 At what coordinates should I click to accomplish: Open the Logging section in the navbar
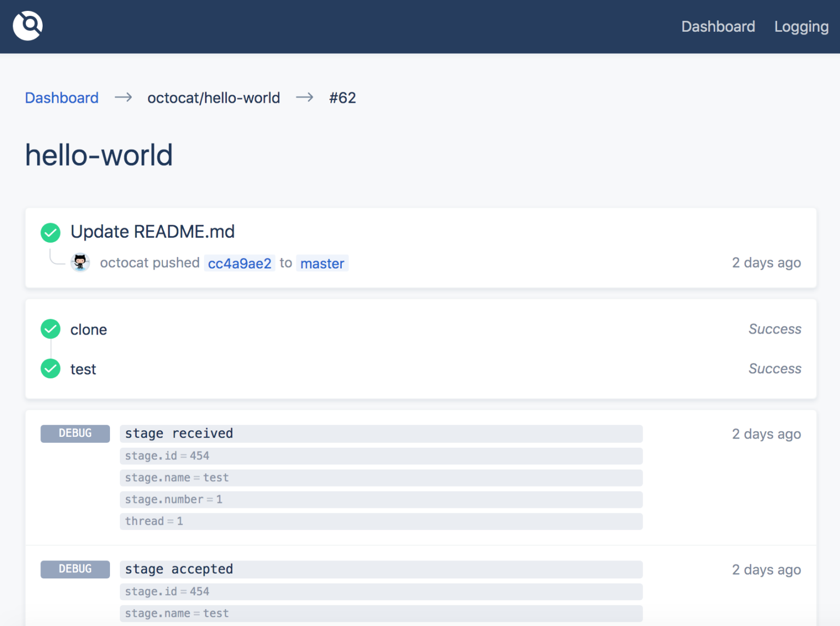[801, 26]
